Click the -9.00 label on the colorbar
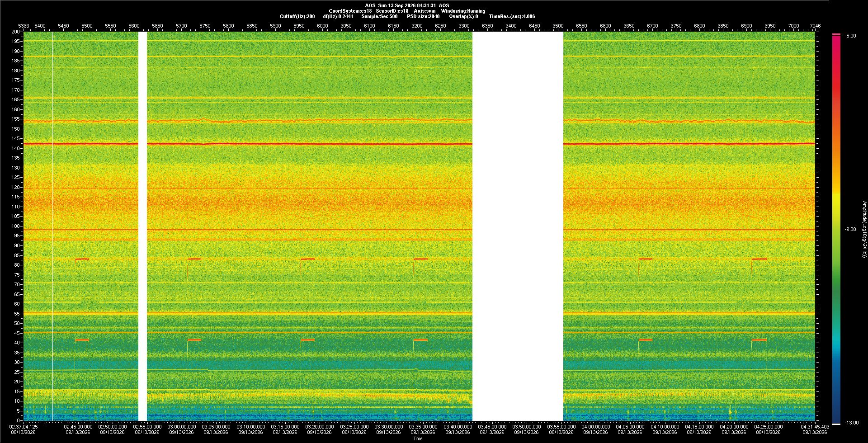The image size is (868, 443). (850, 229)
